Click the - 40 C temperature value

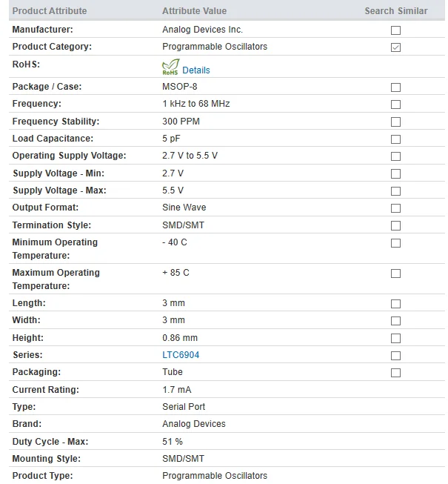(x=175, y=242)
